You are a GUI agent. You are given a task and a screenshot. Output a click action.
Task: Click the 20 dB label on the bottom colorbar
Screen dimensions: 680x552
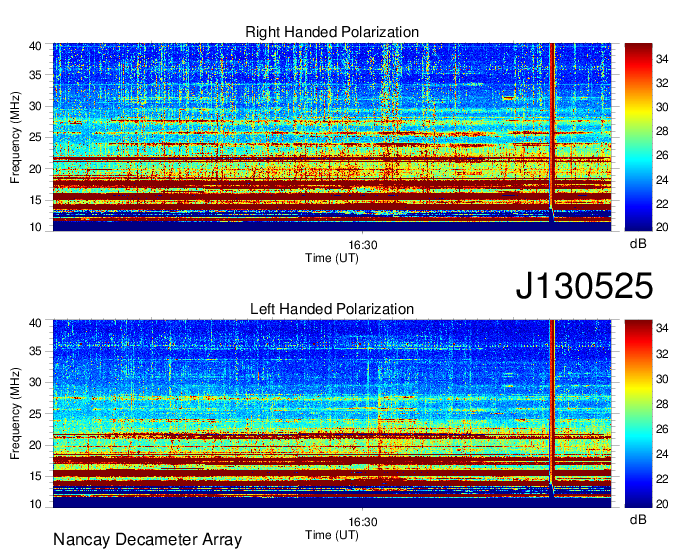(662, 504)
